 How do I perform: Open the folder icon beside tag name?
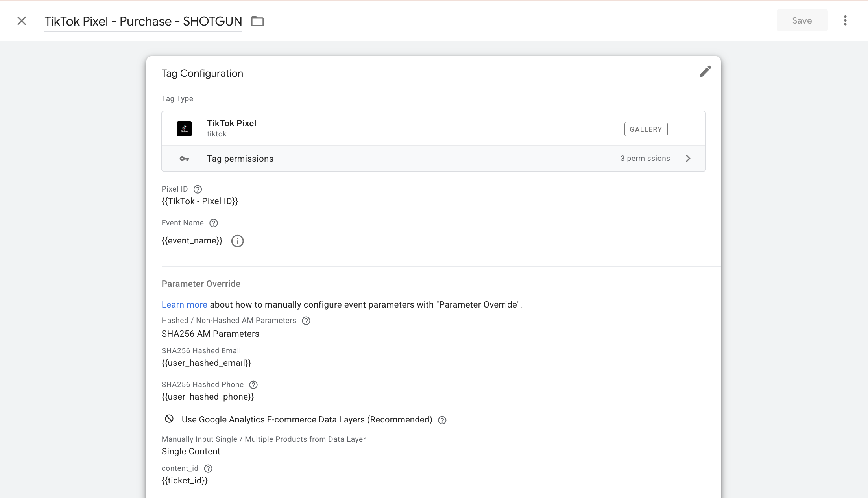coord(257,21)
